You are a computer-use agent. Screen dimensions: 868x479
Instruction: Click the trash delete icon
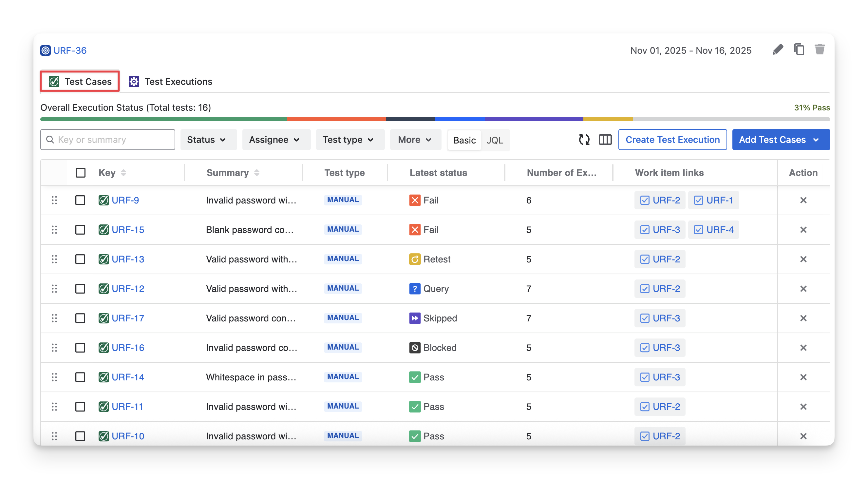click(x=820, y=49)
